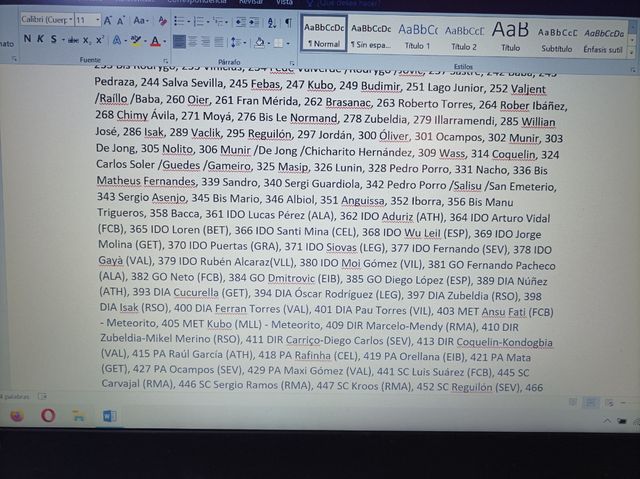Click the bullet list icon
The height and width of the screenshot is (479, 640).
180,20
